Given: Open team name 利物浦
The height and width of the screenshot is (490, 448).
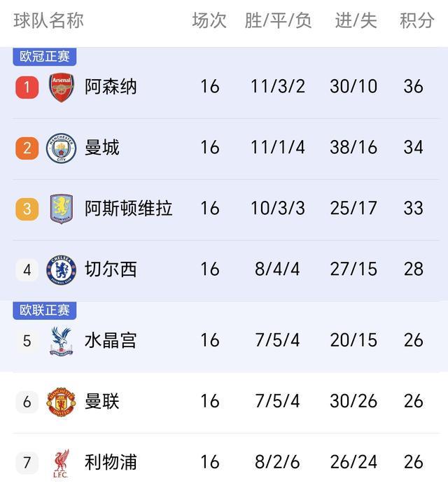Looking at the screenshot, I should coord(111,463).
